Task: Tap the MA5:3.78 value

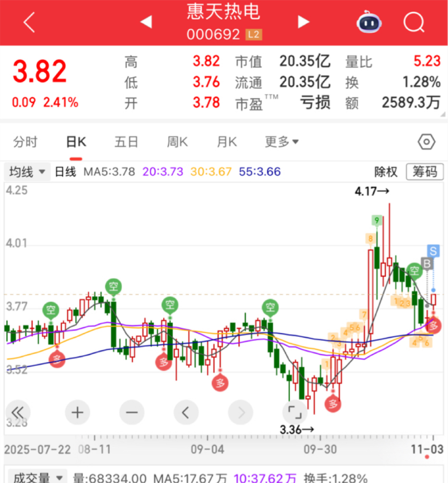Action: point(110,172)
